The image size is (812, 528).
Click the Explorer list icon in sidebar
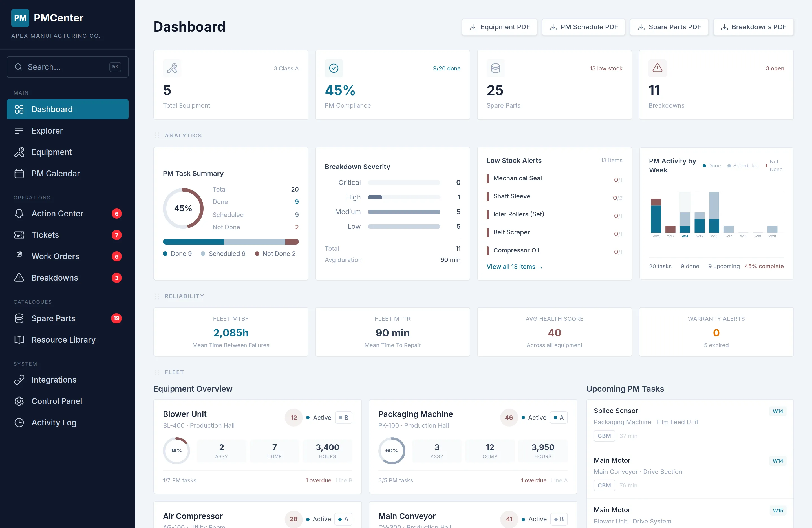(19, 130)
